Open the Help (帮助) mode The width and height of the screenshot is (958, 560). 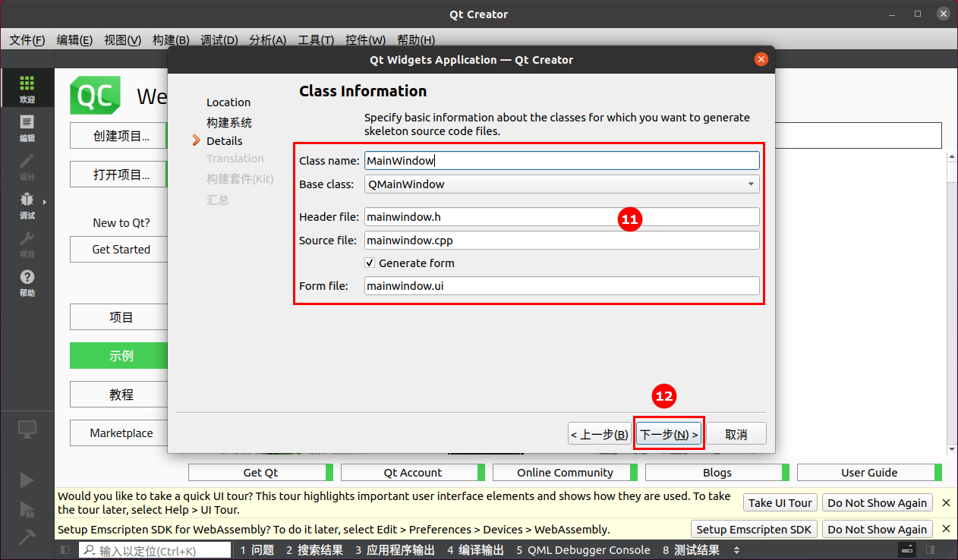click(x=27, y=282)
